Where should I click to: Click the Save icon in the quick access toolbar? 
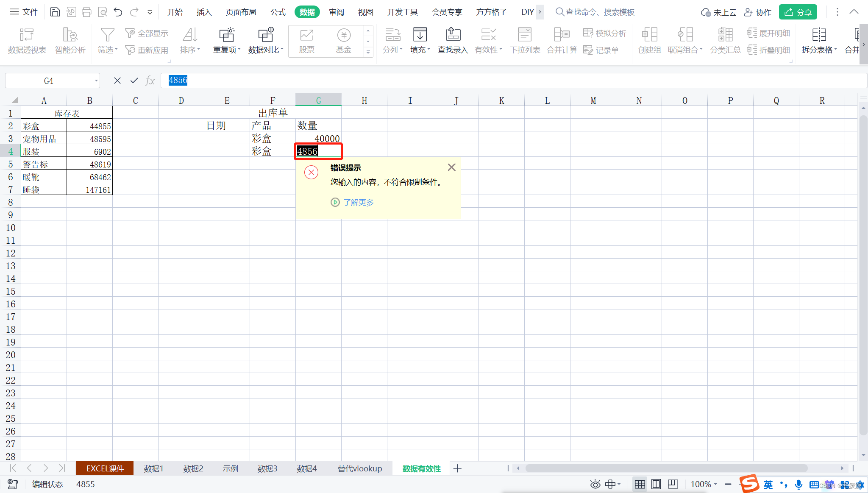pyautogui.click(x=55, y=12)
